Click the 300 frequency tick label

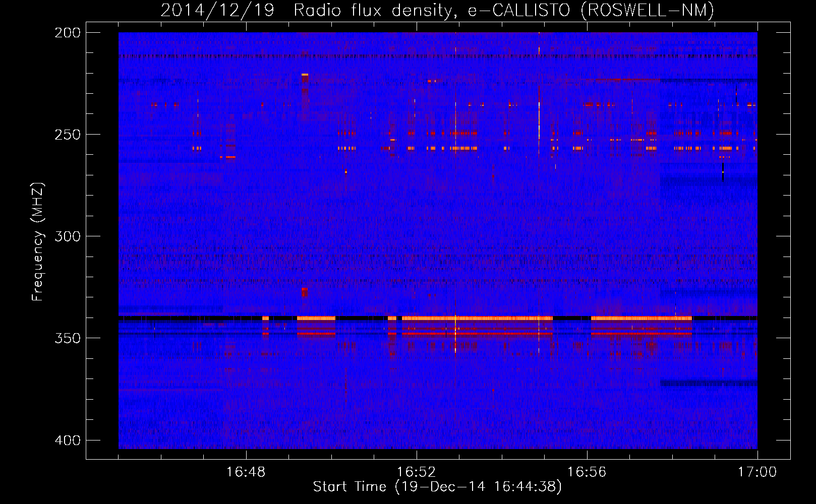[68, 236]
